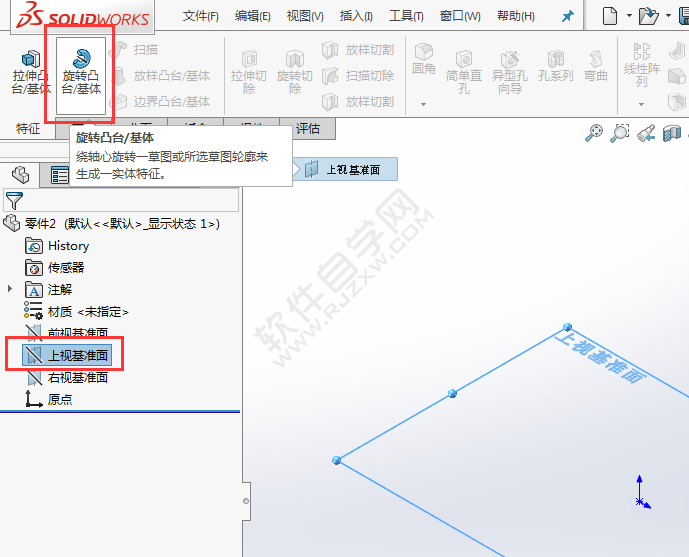The width and height of the screenshot is (689, 557).
Task: Open the Hole Wizard (异型孔向导) tool
Action: pos(510,72)
